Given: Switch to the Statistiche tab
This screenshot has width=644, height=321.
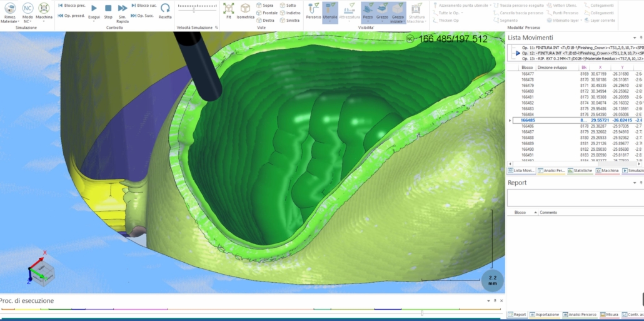Looking at the screenshot, I should pyautogui.click(x=581, y=170).
